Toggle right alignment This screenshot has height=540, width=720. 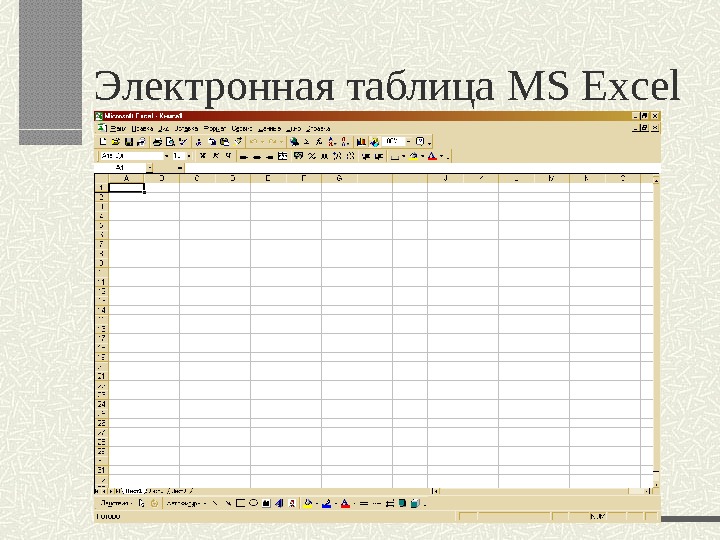(269, 157)
